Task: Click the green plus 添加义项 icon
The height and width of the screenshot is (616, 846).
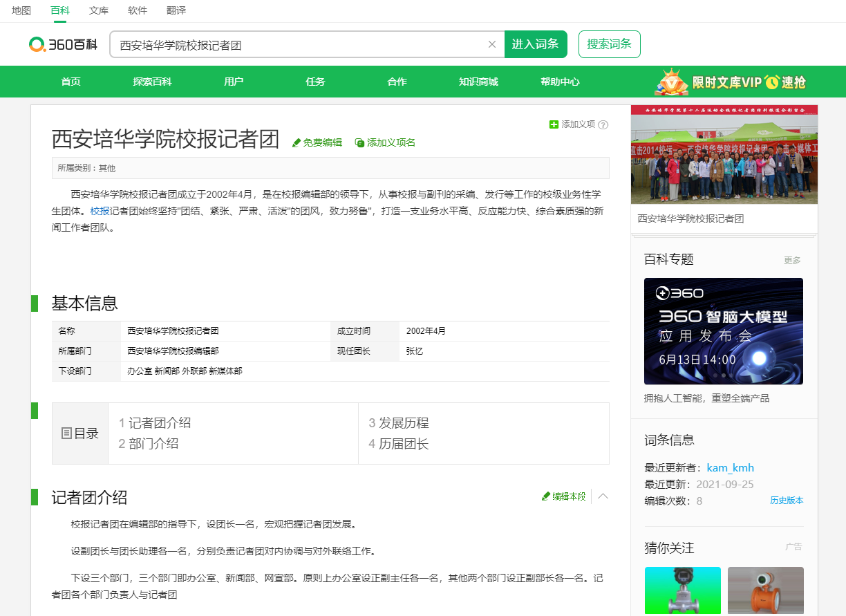Action: pos(554,124)
